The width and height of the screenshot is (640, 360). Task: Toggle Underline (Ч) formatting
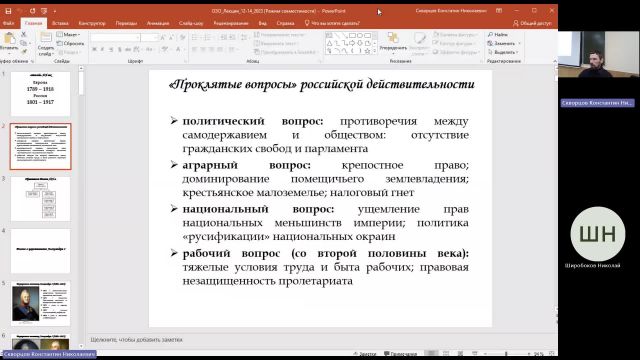tap(111, 49)
